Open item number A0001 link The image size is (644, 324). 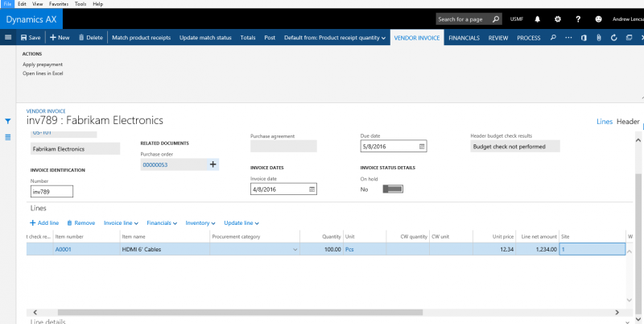(x=64, y=249)
